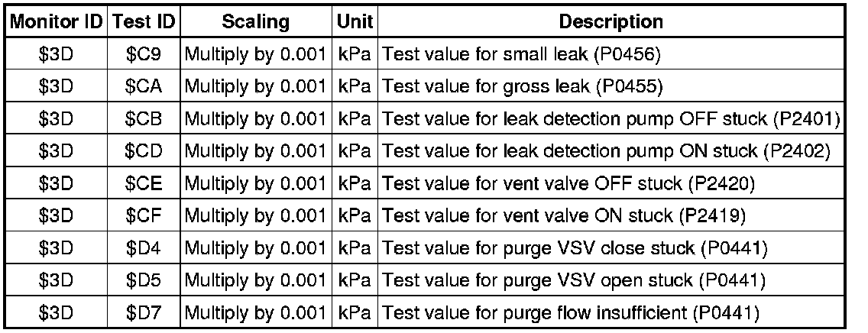Select the Description column header

click(611, 22)
